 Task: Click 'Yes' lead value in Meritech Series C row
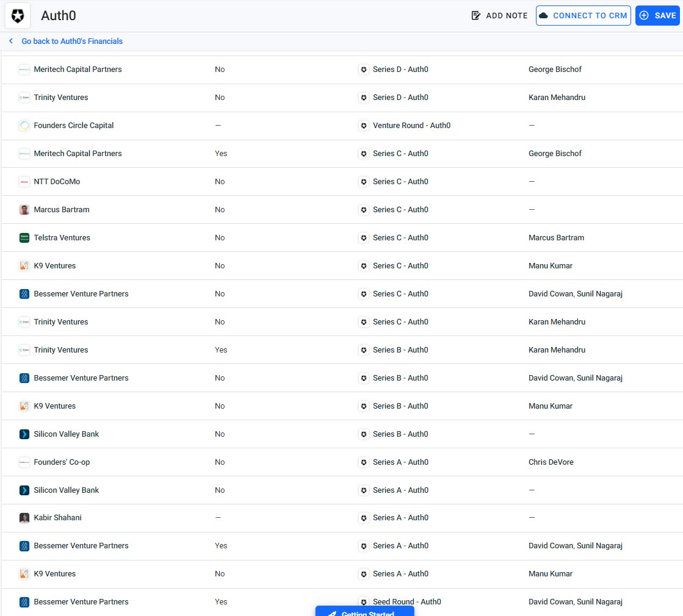(x=221, y=154)
